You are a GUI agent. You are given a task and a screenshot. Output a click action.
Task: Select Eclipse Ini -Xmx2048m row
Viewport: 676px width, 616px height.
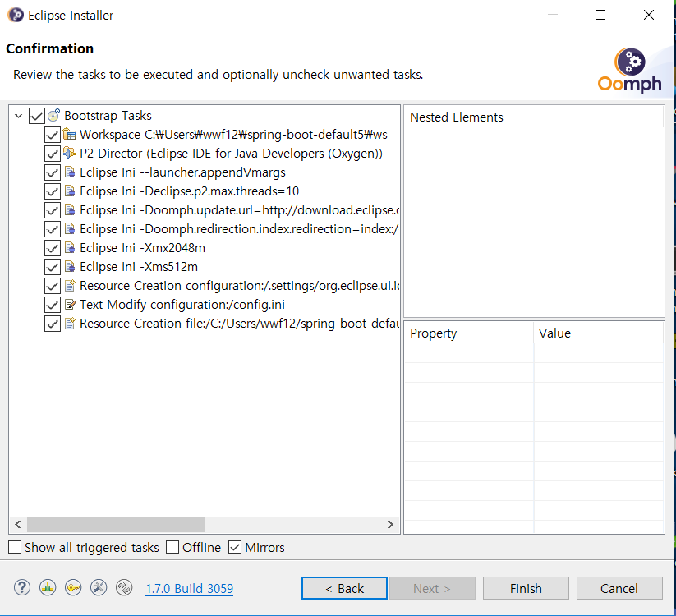click(x=142, y=248)
